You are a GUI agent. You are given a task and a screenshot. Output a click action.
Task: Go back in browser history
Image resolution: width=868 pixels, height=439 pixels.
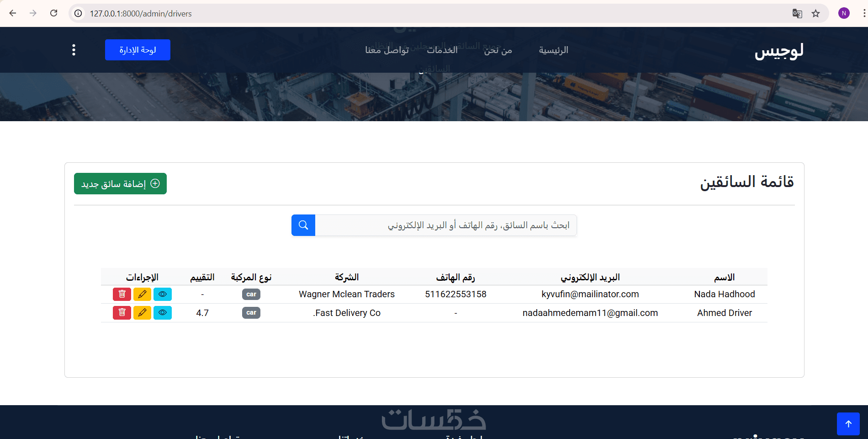click(x=13, y=13)
